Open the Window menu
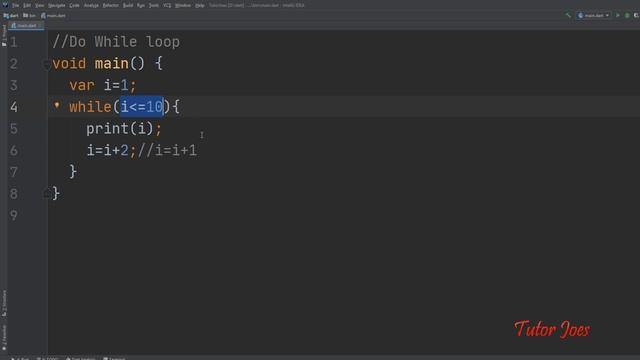The height and width of the screenshot is (360, 640). [183, 5]
